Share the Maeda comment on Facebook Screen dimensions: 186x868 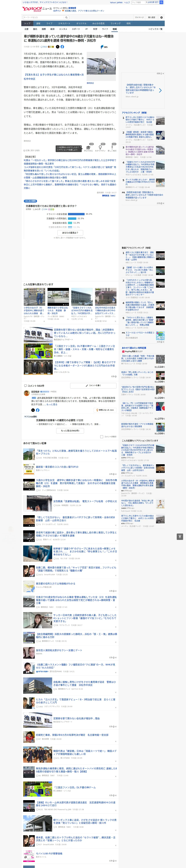tap(38, 410)
